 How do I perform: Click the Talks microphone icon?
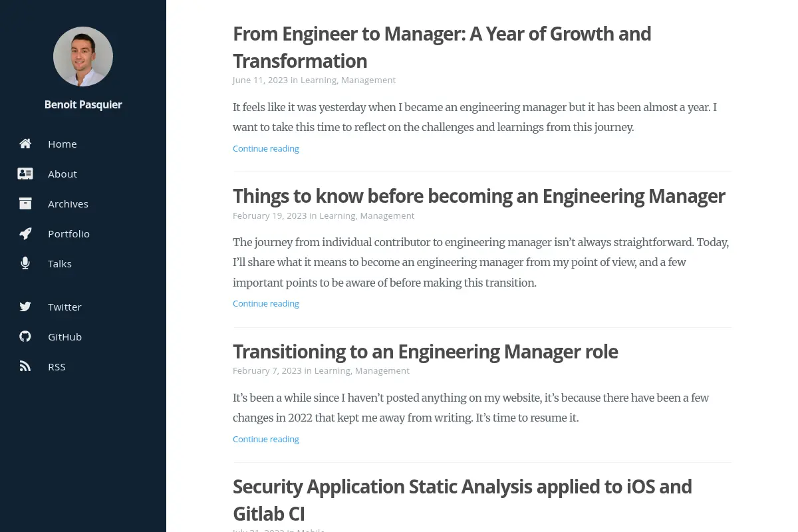pos(25,263)
